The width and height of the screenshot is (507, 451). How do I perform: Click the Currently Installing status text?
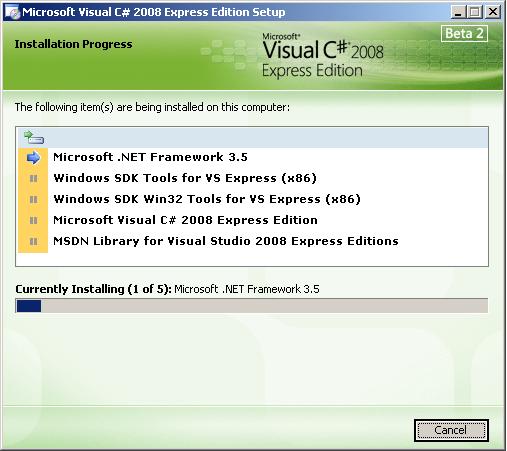167,289
